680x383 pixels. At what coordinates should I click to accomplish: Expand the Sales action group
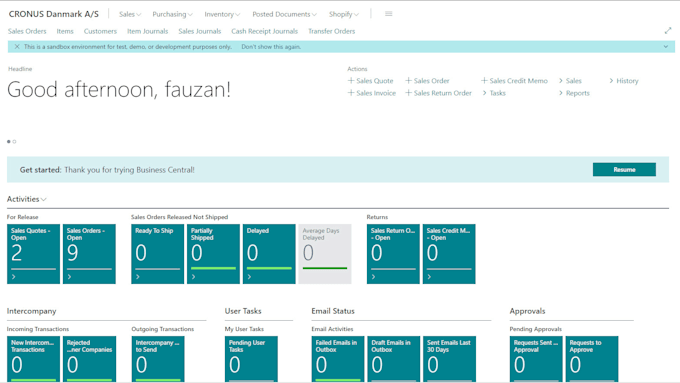point(570,81)
